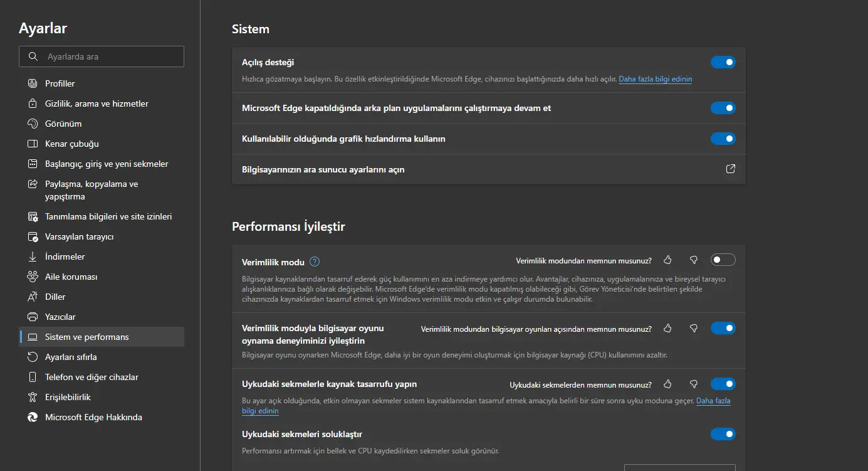The image size is (868, 471).
Task: Click the help question mark next to Verimlilik modu
Action: 315,262
